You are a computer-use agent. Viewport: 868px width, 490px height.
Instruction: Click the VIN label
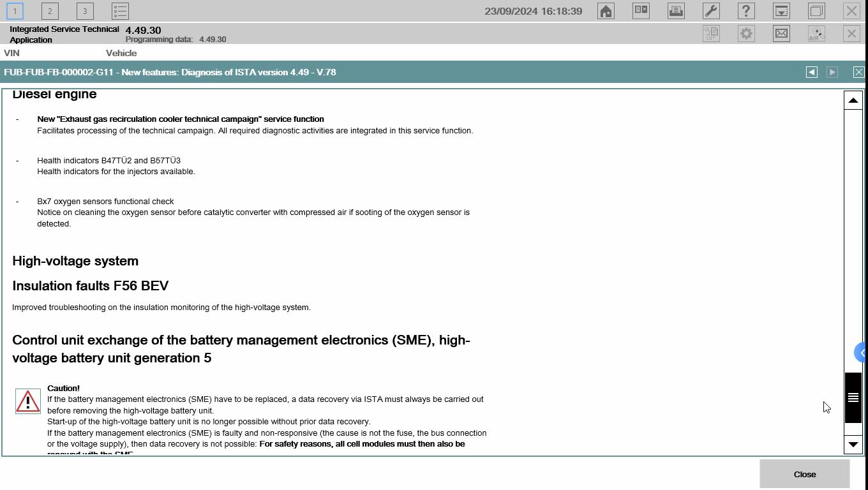[x=11, y=53]
